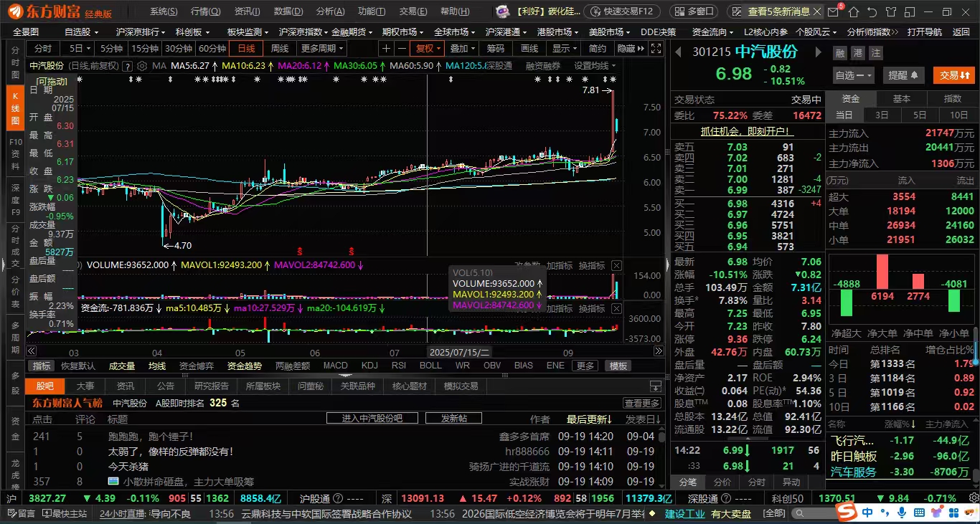Open 资金流向 dropdown

coord(713,32)
